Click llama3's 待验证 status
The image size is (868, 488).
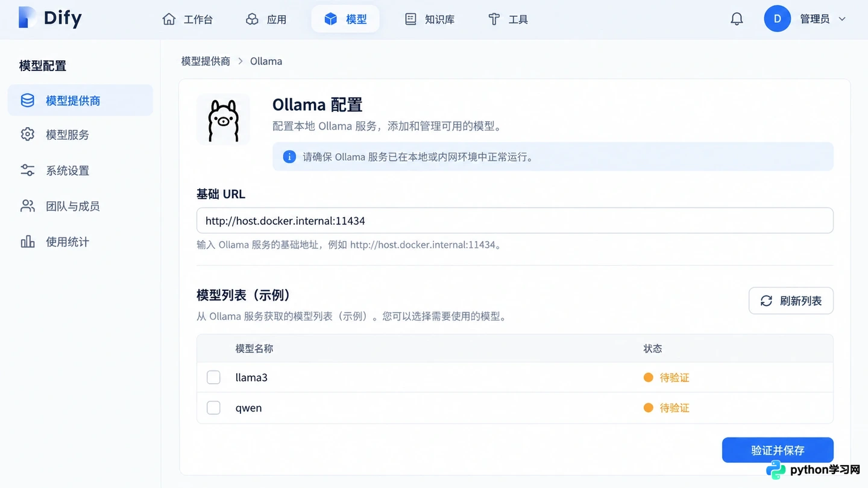tap(666, 378)
